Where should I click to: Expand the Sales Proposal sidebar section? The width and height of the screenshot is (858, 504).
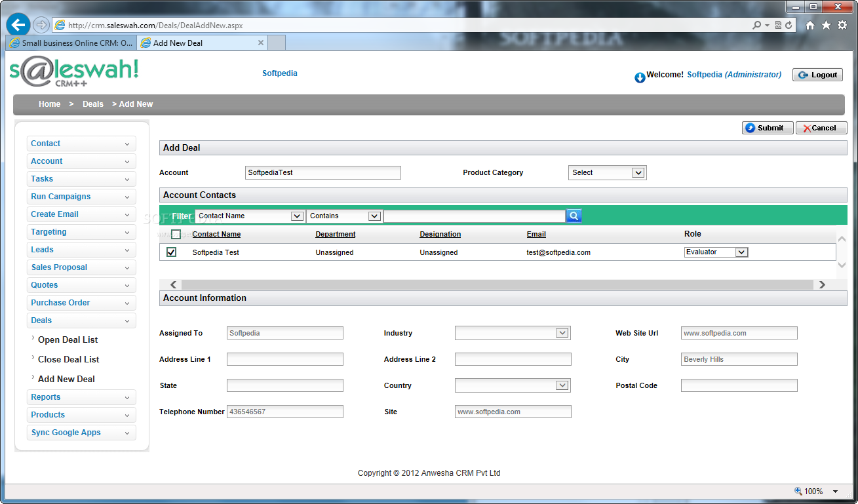(81, 267)
